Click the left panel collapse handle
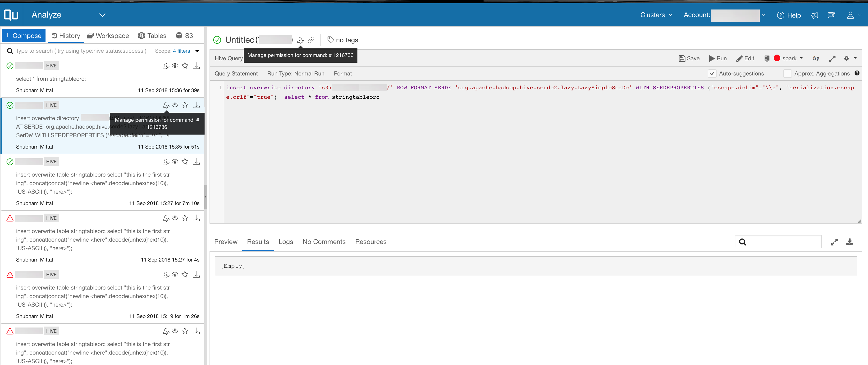The height and width of the screenshot is (365, 868). 206,197
